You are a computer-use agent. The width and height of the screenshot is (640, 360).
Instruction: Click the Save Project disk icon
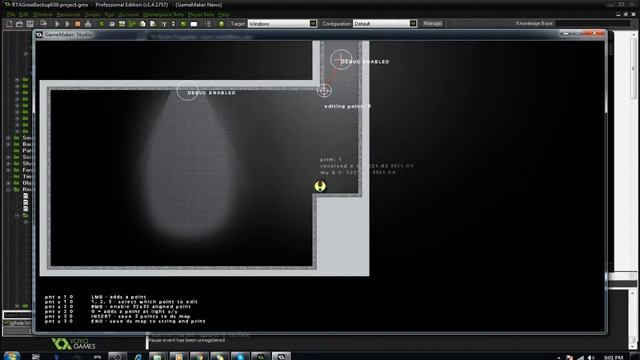point(30,24)
